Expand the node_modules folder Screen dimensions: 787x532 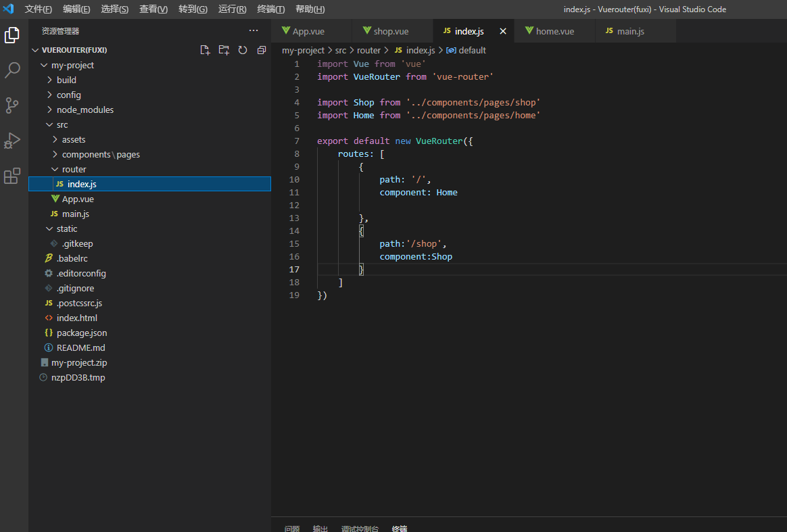149,110
